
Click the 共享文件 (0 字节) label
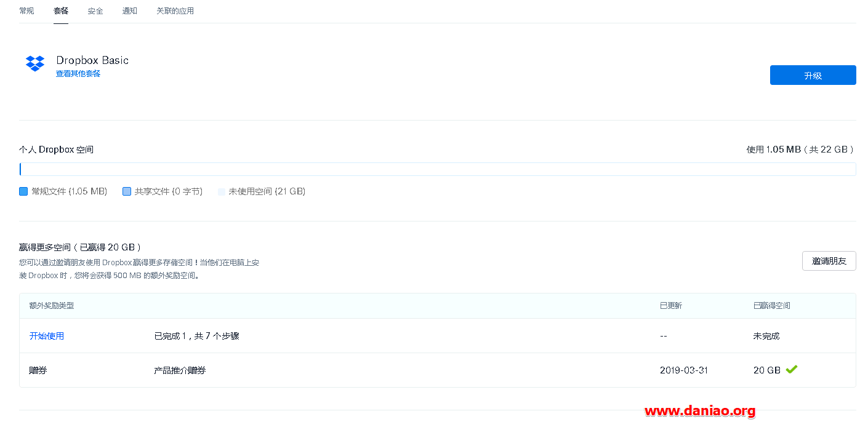(169, 191)
